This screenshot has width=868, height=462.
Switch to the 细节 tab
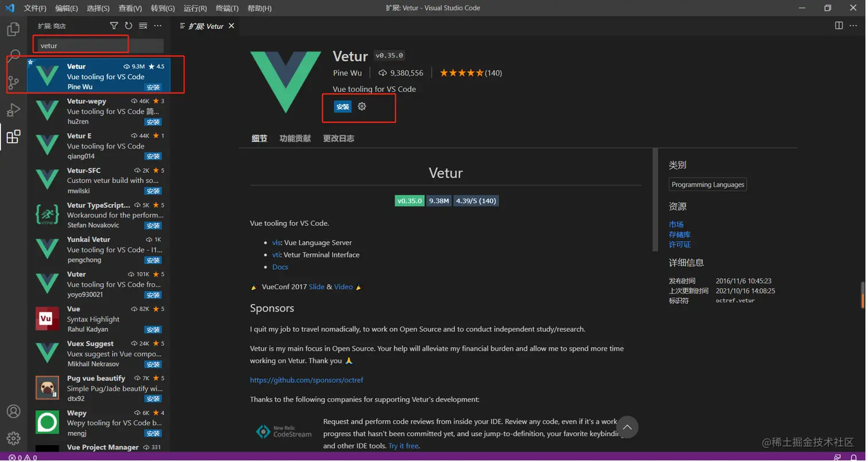click(x=259, y=138)
